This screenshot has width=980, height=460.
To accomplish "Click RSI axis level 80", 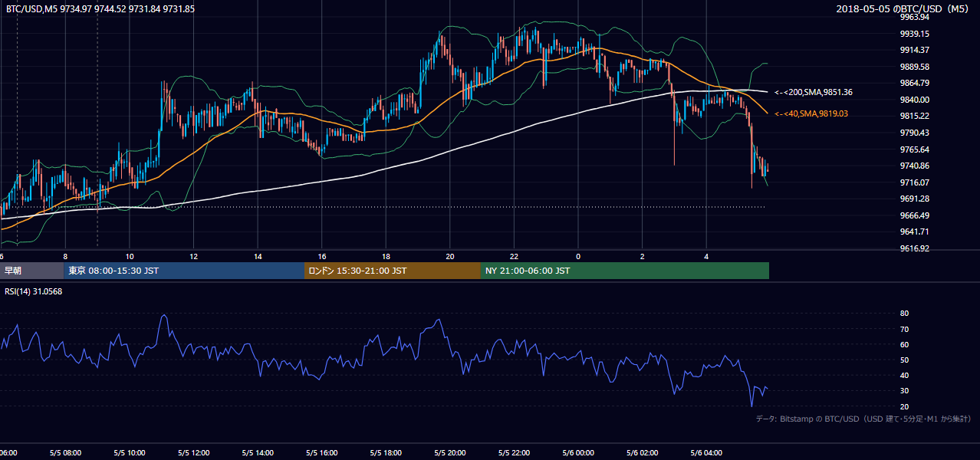I will [904, 314].
